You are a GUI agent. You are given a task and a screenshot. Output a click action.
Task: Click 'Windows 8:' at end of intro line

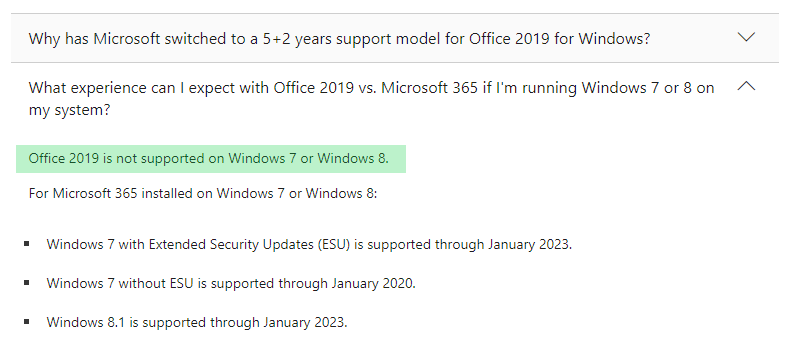point(341,193)
